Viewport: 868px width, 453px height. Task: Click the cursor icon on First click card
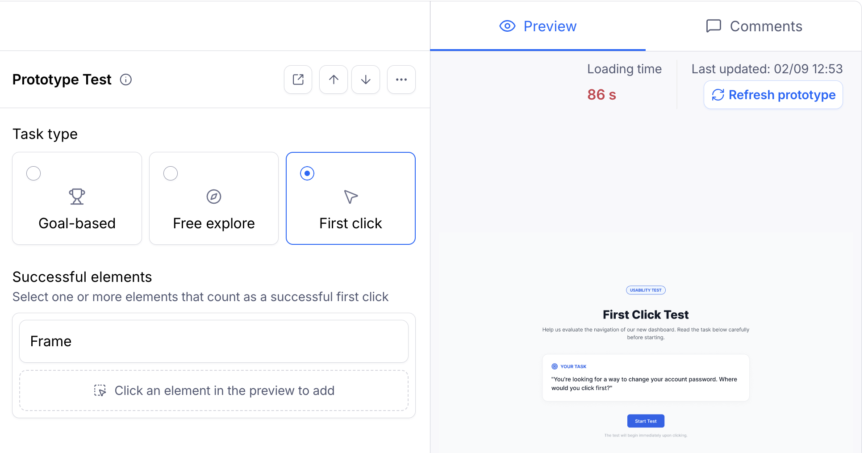[x=351, y=197]
